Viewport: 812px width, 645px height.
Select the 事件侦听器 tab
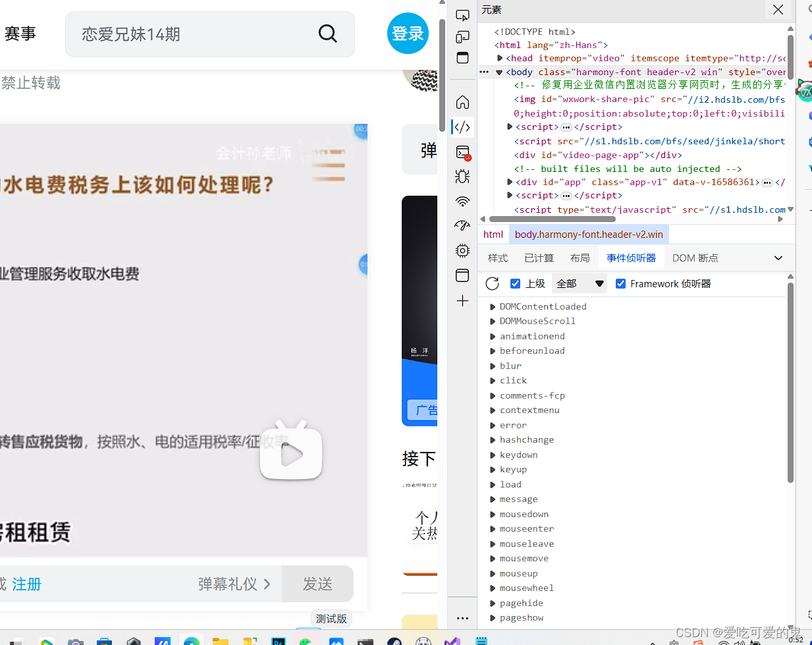pyautogui.click(x=631, y=258)
